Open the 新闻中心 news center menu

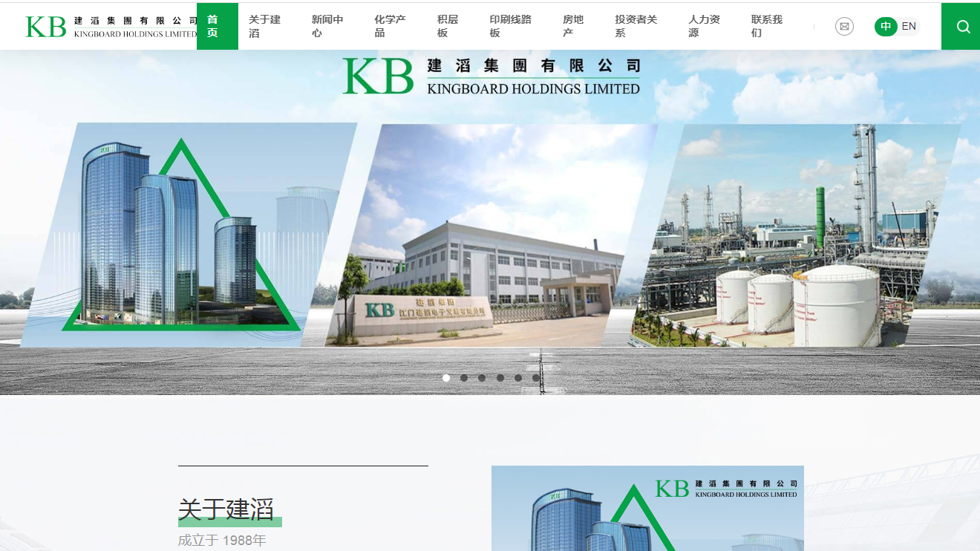click(x=327, y=26)
